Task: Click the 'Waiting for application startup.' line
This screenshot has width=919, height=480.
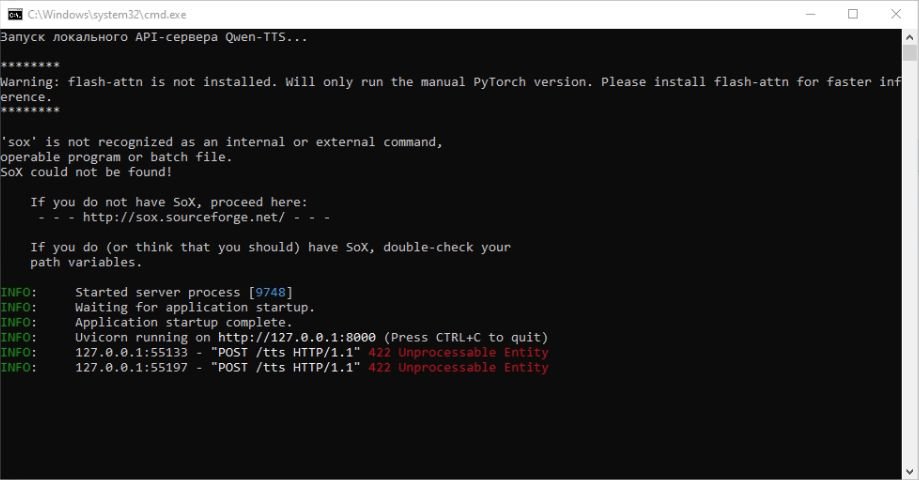Action: point(195,308)
